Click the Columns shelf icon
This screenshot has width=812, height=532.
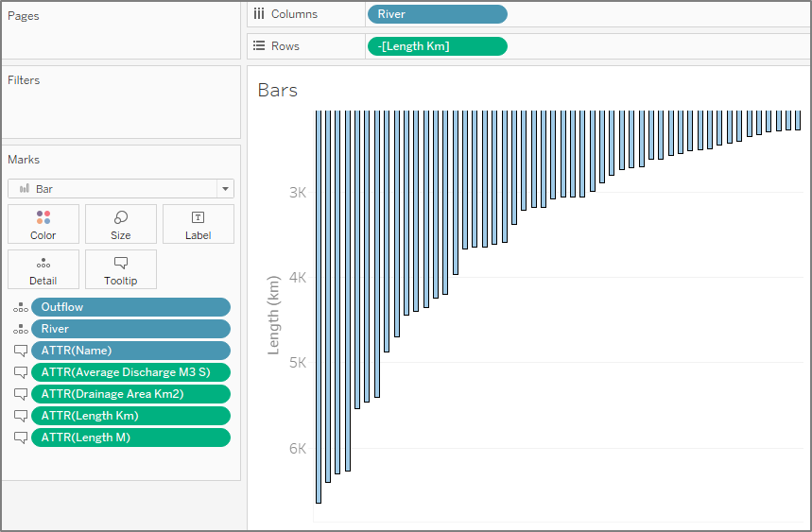259,14
